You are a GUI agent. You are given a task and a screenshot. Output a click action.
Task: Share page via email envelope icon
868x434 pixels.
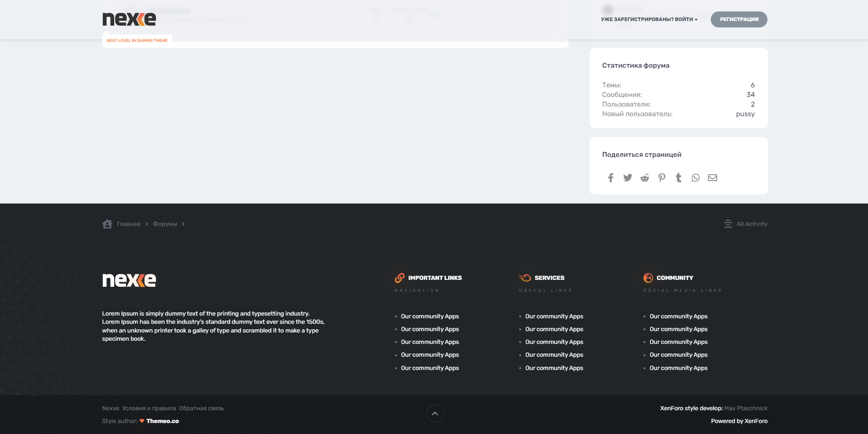(713, 178)
